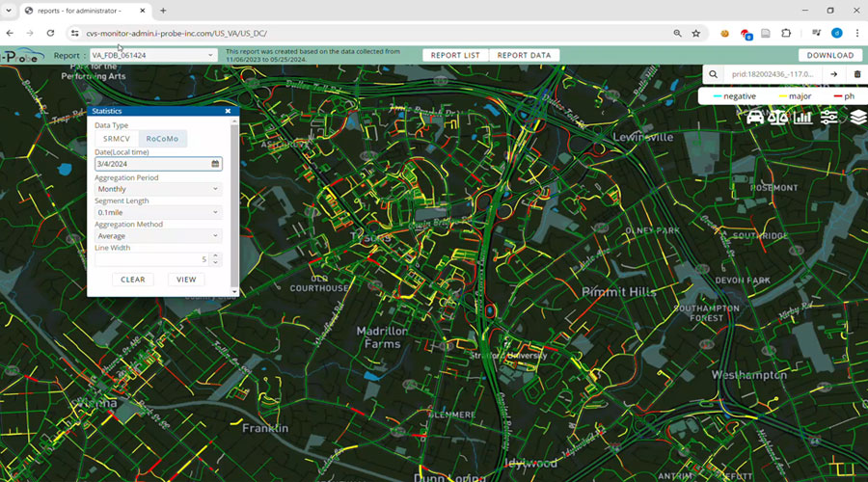The image size is (868, 482).
Task: Expand the Aggregation Period dropdown
Action: pyautogui.click(x=158, y=189)
